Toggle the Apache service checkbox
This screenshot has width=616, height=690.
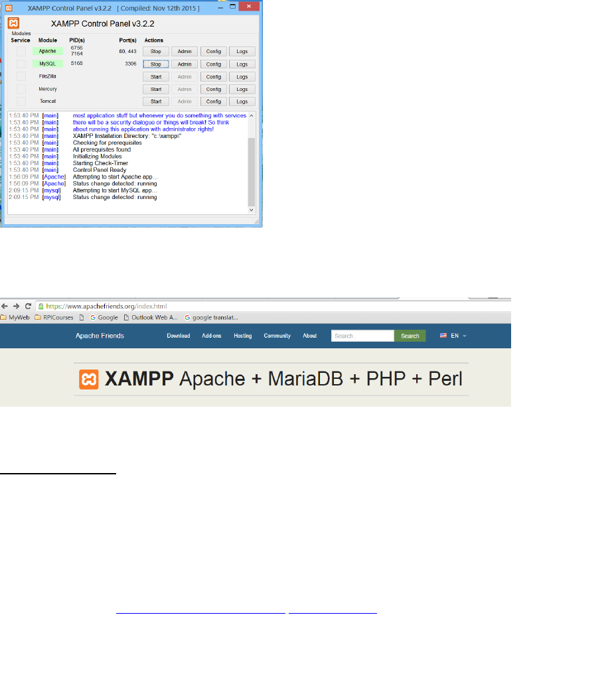[21, 52]
